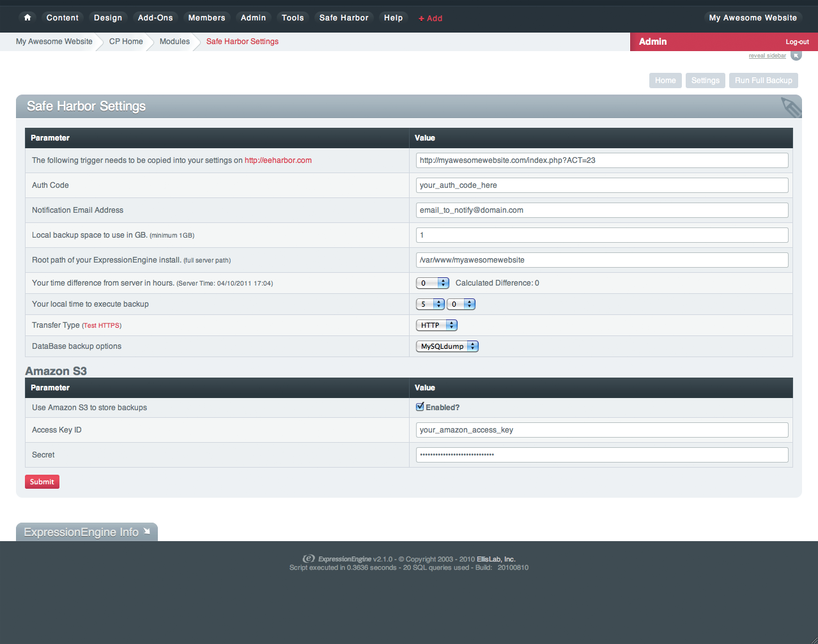Screen dimensions: 818x644
Task: Open the Add-Ons menu
Action: pyautogui.click(x=155, y=18)
